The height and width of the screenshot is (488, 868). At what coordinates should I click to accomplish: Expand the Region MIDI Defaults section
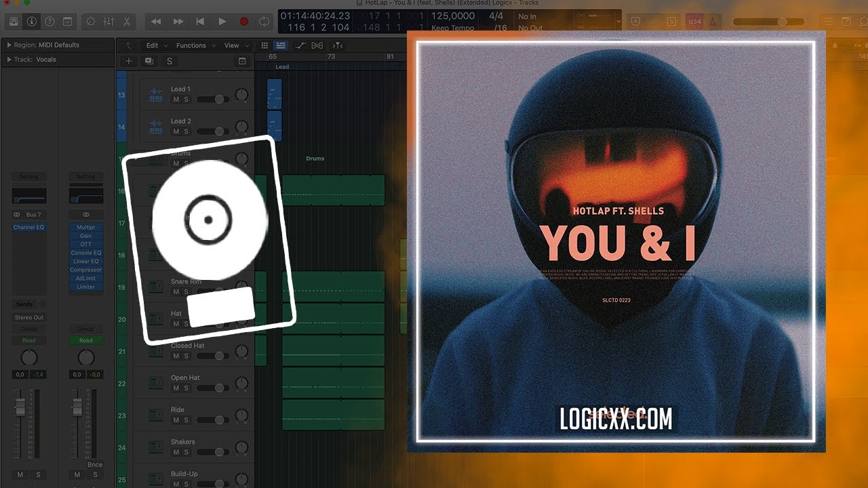tap(9, 45)
